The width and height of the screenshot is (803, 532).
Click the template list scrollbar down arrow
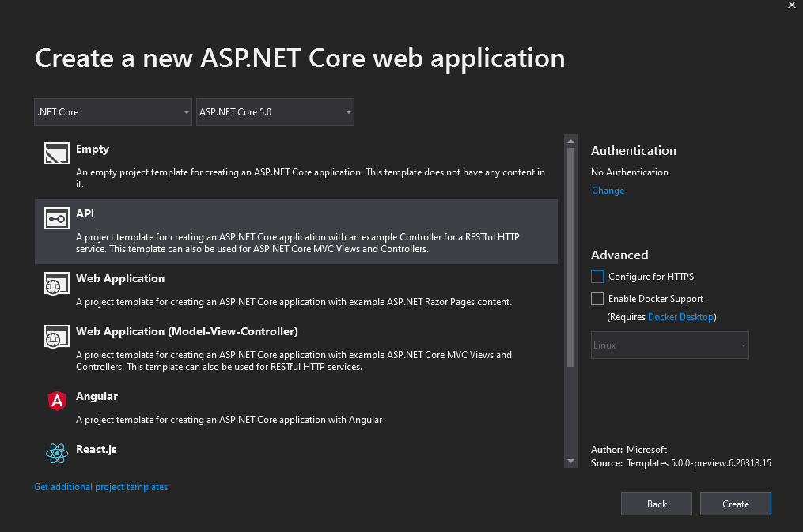[x=570, y=461]
